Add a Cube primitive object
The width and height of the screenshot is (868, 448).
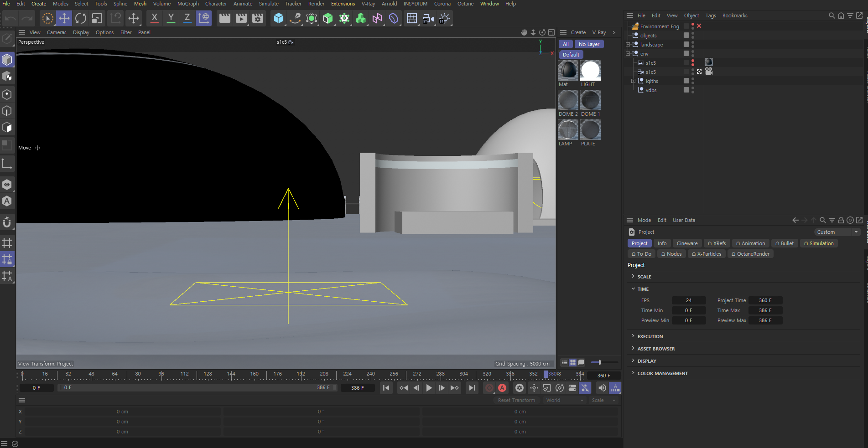[279, 18]
